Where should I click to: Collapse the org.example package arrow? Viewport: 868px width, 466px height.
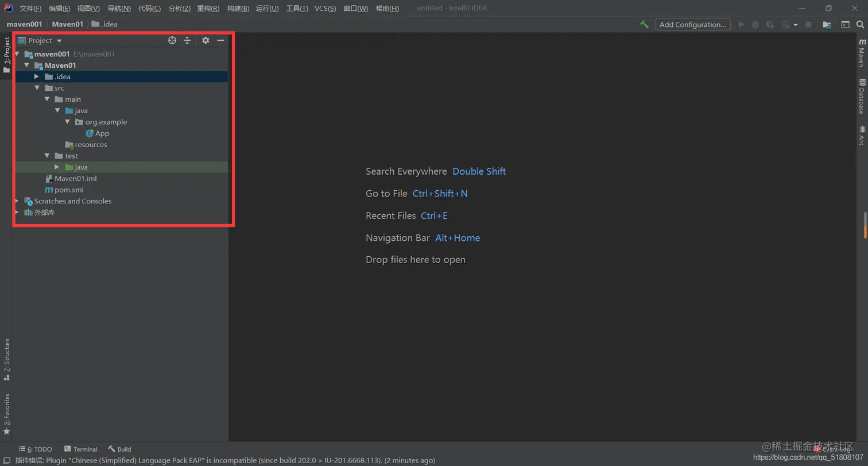[x=68, y=122]
